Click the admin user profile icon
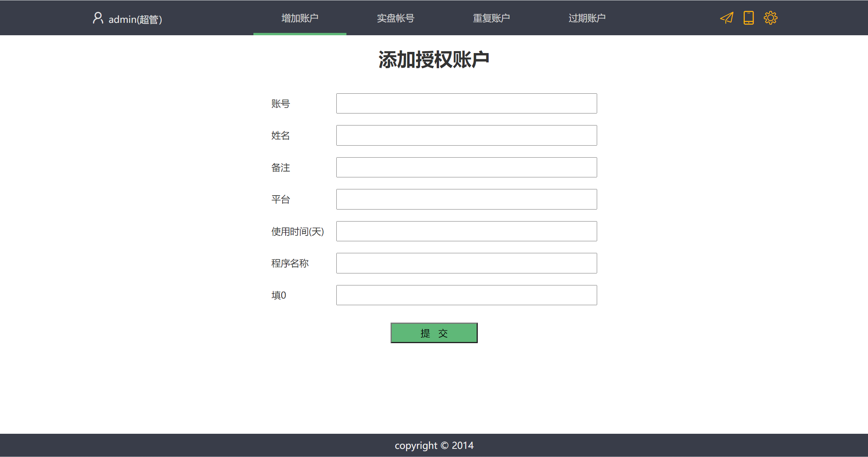 tap(98, 18)
